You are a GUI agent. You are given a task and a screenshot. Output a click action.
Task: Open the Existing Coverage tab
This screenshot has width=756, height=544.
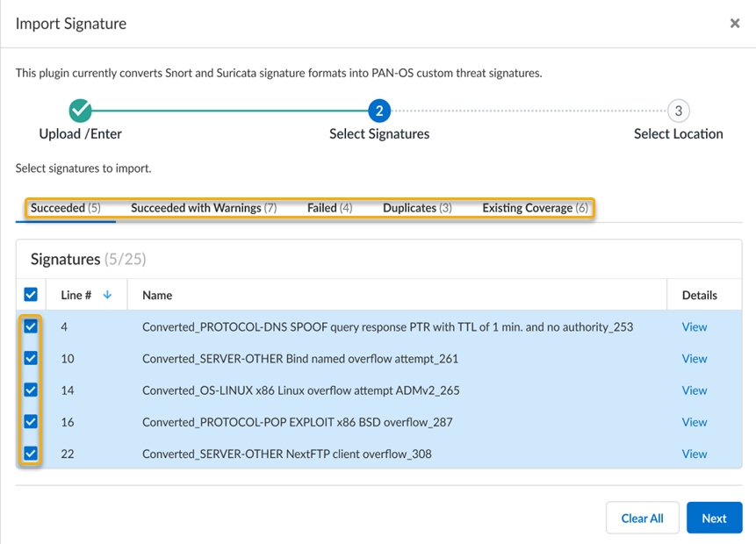coord(535,208)
